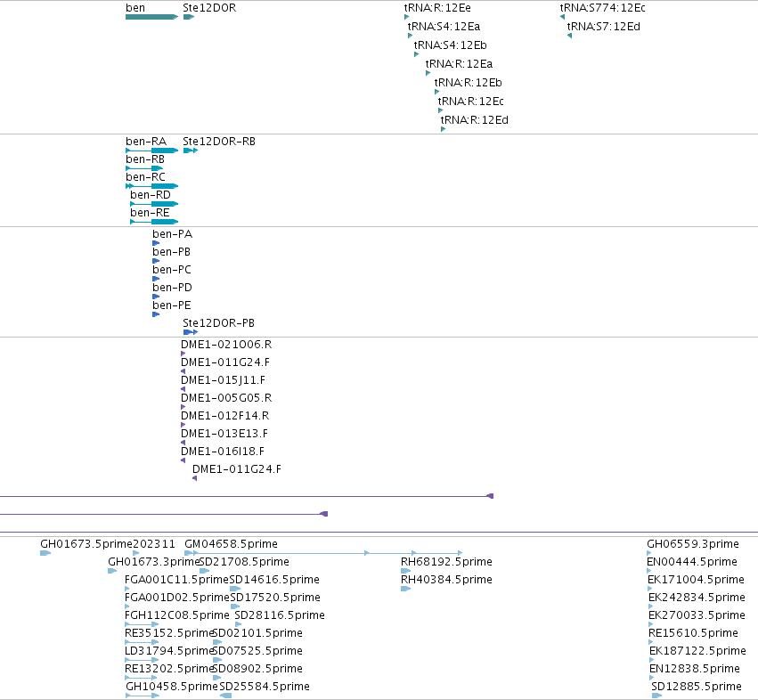Select the SD07525.5prime EST
The image size is (758, 700).
coord(257,651)
